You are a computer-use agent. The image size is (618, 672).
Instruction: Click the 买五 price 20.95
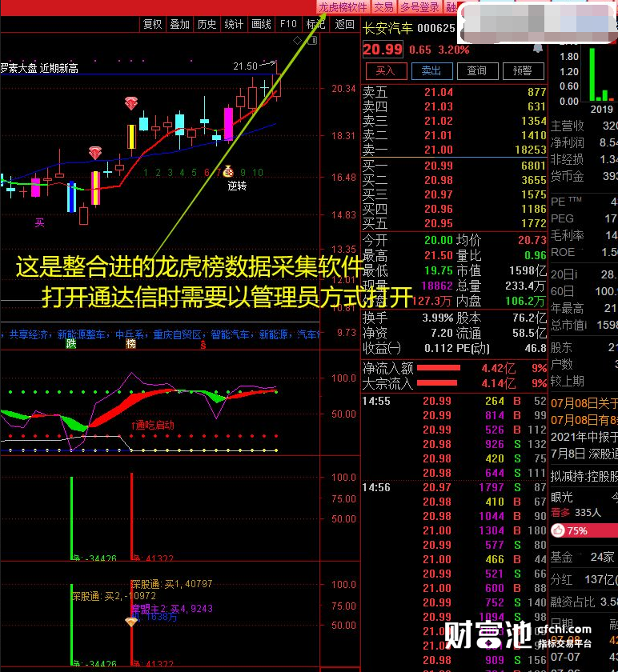point(439,223)
